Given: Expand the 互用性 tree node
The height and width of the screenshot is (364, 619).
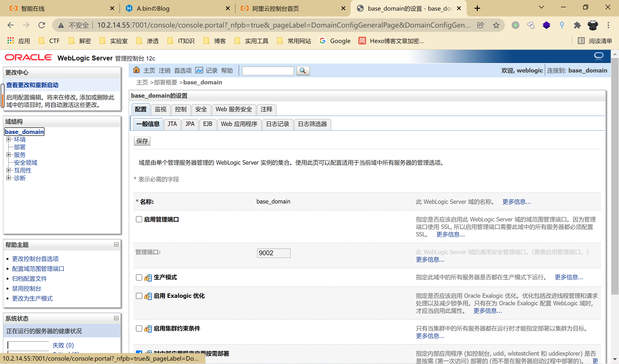Looking at the screenshot, I should pyautogui.click(x=8, y=170).
